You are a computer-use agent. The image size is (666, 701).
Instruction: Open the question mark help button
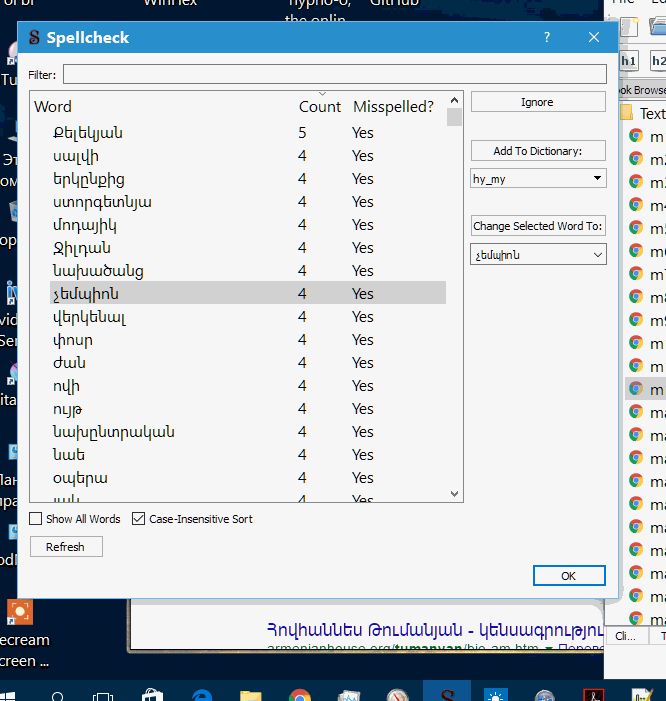click(547, 37)
